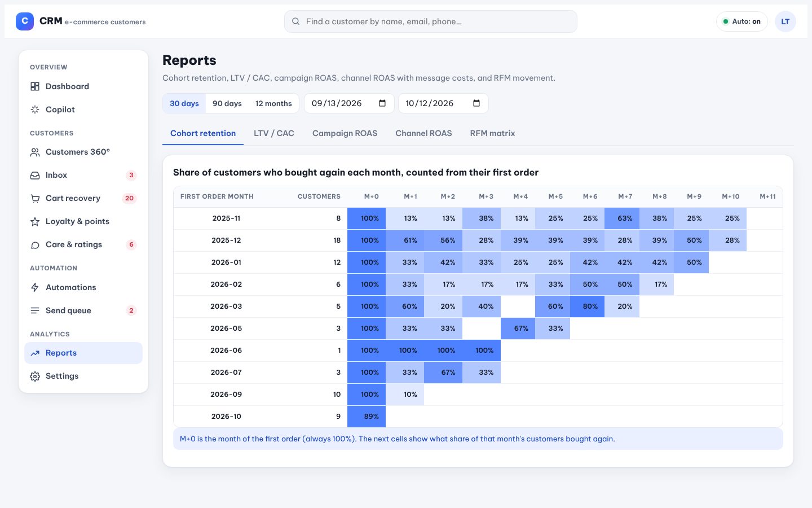Viewport: 812px width, 508px height.
Task: Open the RFM matrix tab
Action: 492,133
